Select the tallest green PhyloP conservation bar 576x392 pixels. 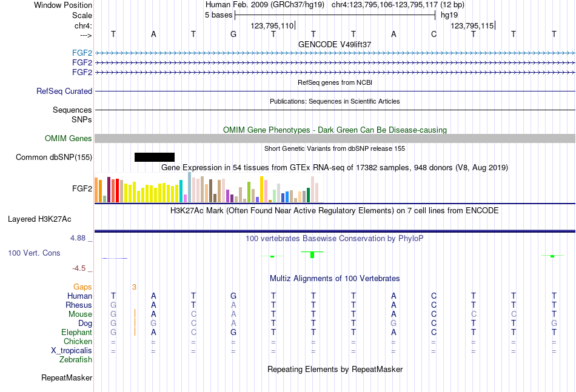point(312,254)
